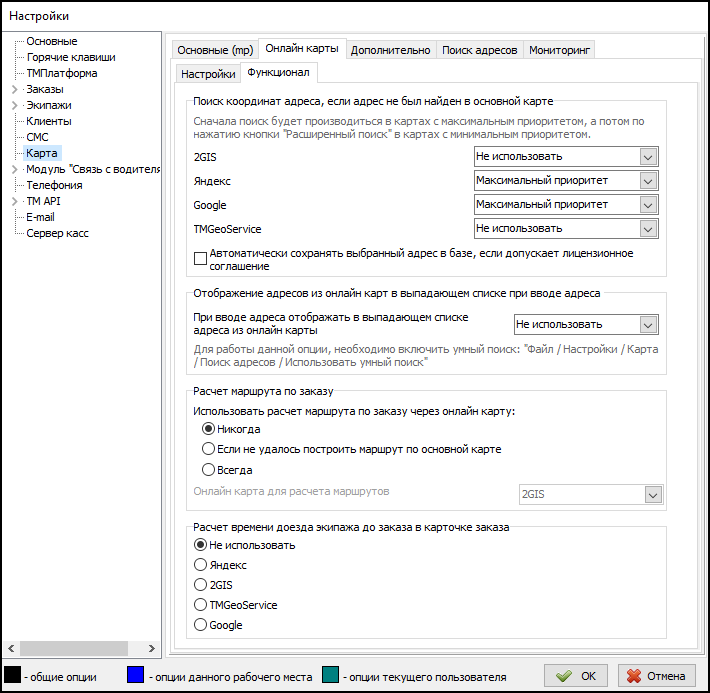Open the TMGeoService priority dropdown
This screenshot has height=693, width=710.
point(648,229)
